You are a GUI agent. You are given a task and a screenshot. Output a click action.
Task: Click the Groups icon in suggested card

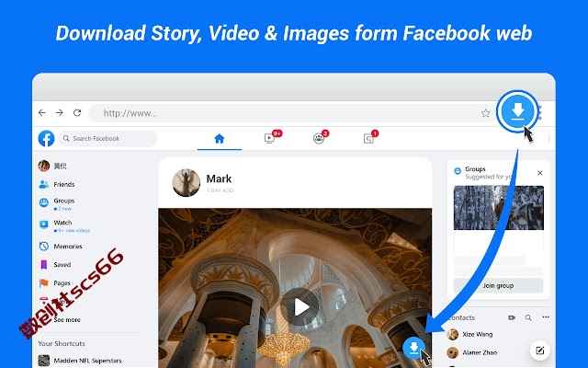pos(458,171)
